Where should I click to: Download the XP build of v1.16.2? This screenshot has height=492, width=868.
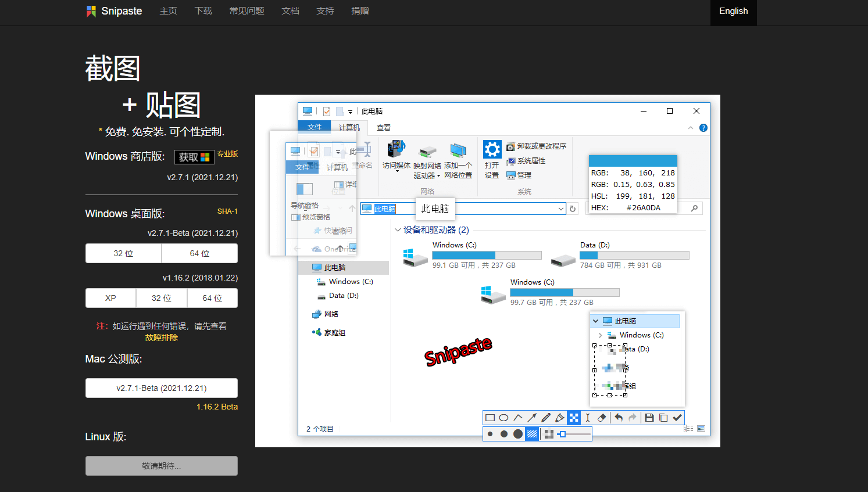tap(110, 298)
